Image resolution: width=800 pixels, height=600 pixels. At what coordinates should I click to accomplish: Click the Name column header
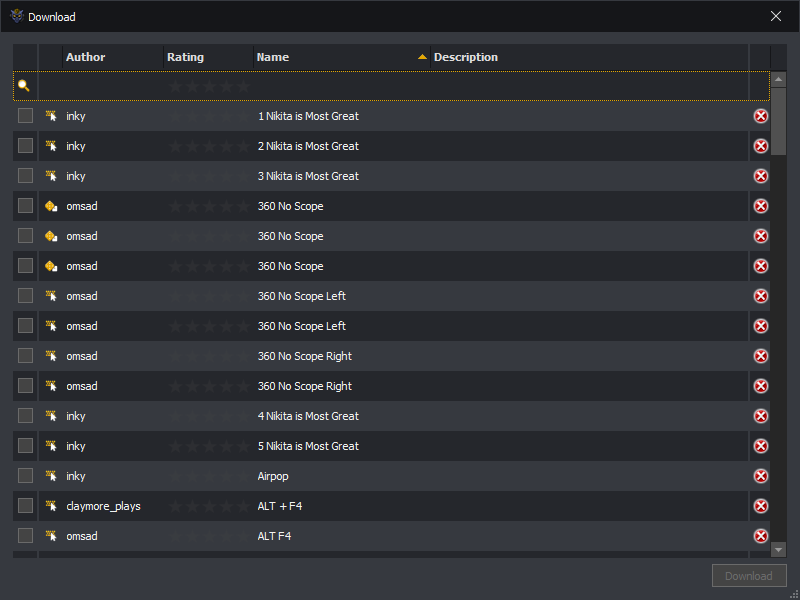[x=342, y=57]
